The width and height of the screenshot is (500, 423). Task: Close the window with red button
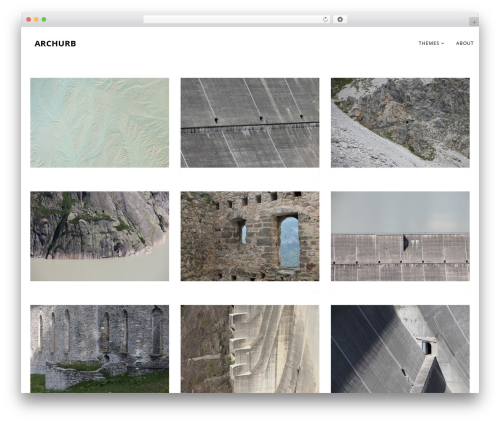(29, 20)
